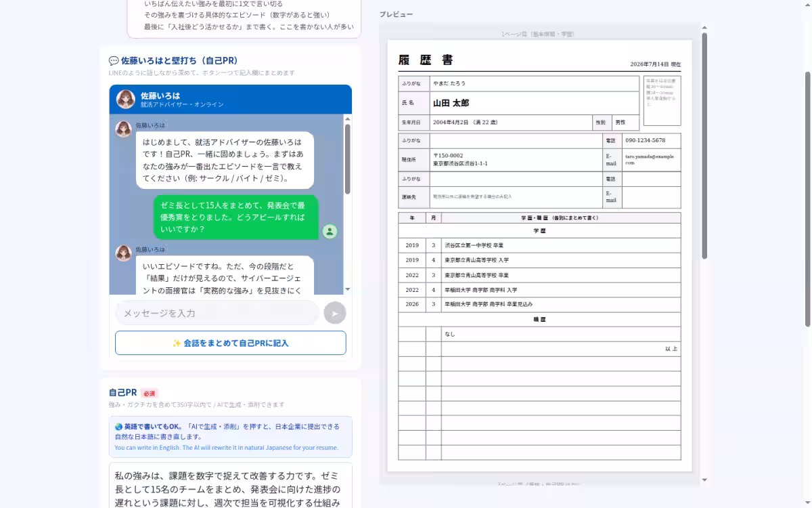
Task: Focus the メッセージを入力 text field
Action: click(217, 313)
